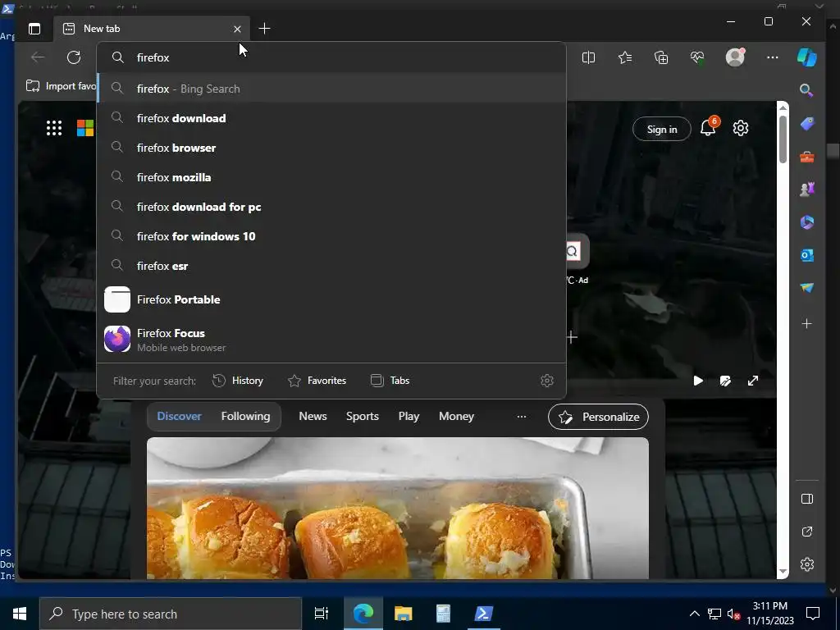Click the page vertical scrollbar thumb
840x630 pixels.
[783, 138]
